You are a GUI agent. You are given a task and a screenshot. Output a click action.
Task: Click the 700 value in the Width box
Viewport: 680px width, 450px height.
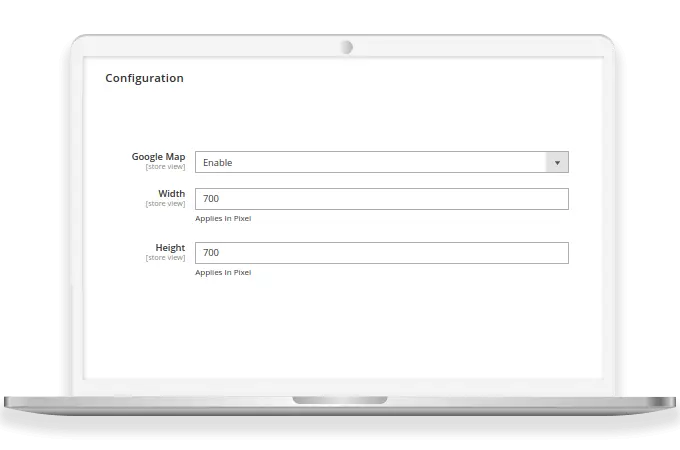211,199
